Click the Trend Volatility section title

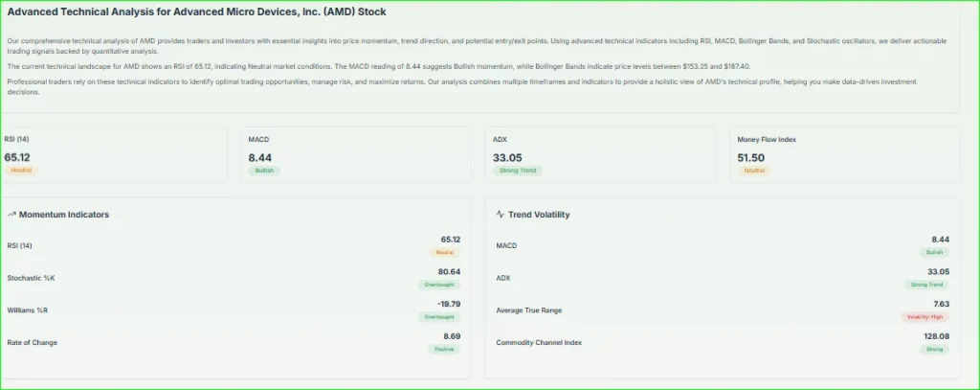[x=539, y=215]
